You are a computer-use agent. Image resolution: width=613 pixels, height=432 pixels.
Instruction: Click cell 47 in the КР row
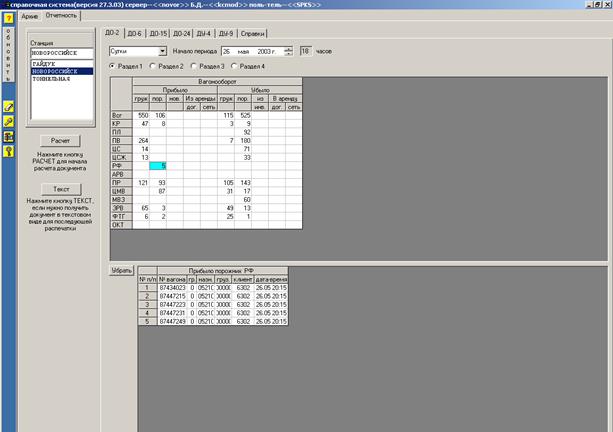coord(141,124)
